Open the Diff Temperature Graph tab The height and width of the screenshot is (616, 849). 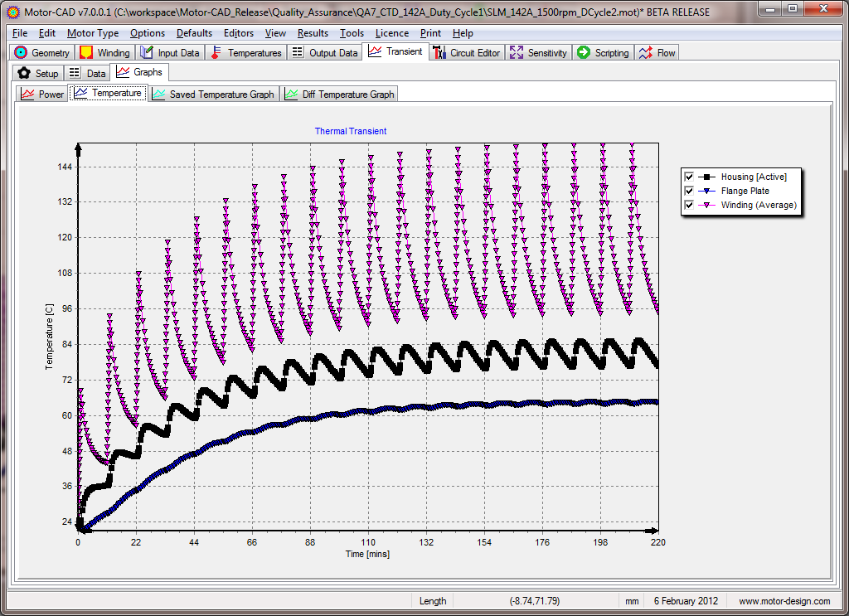(x=339, y=95)
